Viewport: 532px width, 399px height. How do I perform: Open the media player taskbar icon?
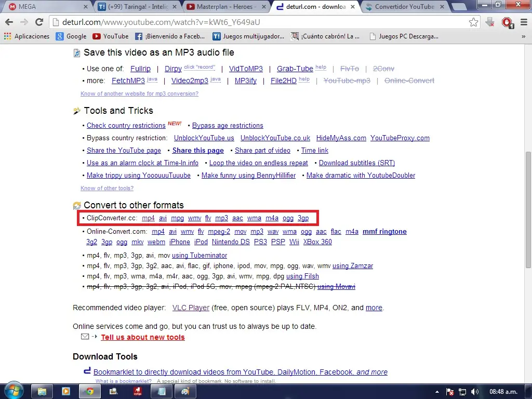click(66, 392)
